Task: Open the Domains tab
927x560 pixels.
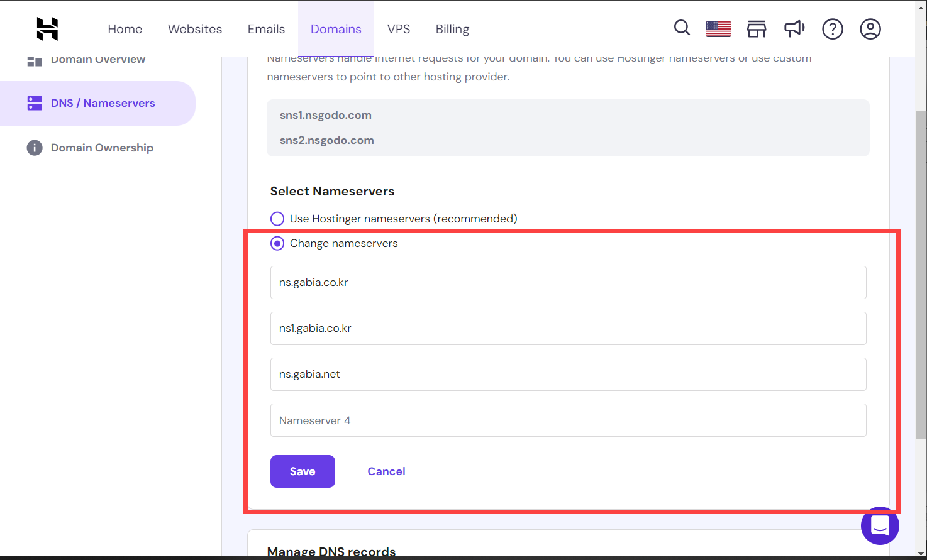Action: (x=336, y=29)
